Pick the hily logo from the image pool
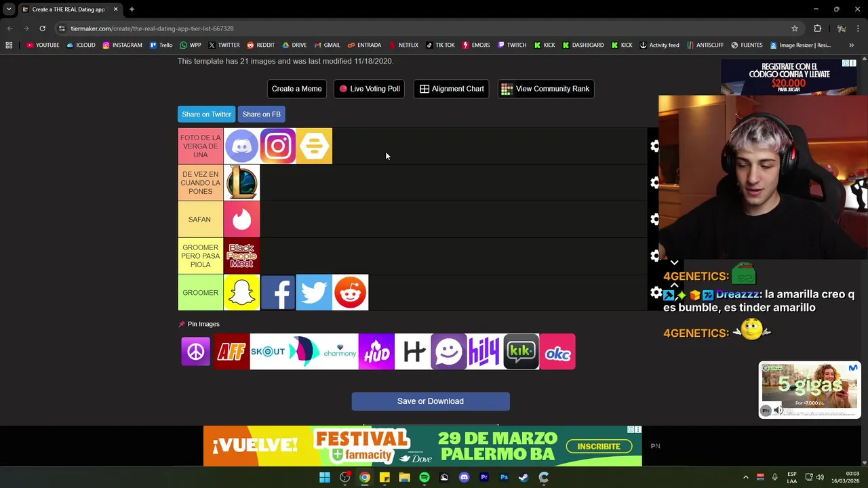The width and height of the screenshot is (868, 488). click(485, 352)
